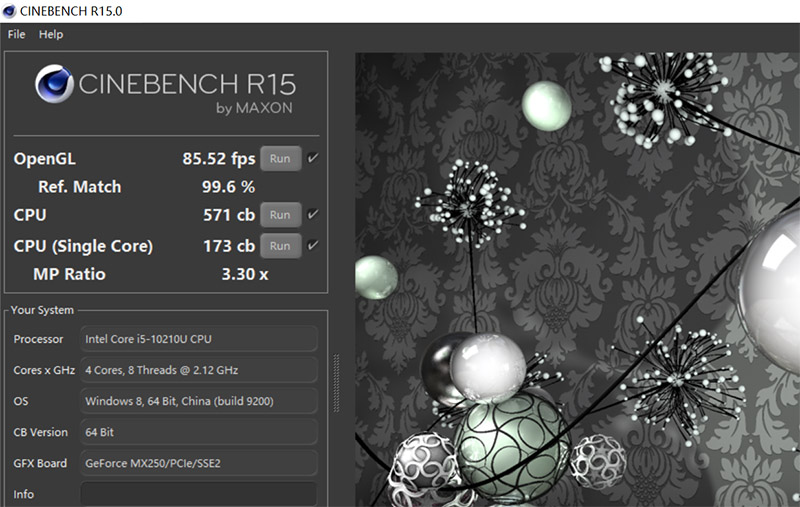
Task: Click the Cores x GHz field
Action: point(199,370)
